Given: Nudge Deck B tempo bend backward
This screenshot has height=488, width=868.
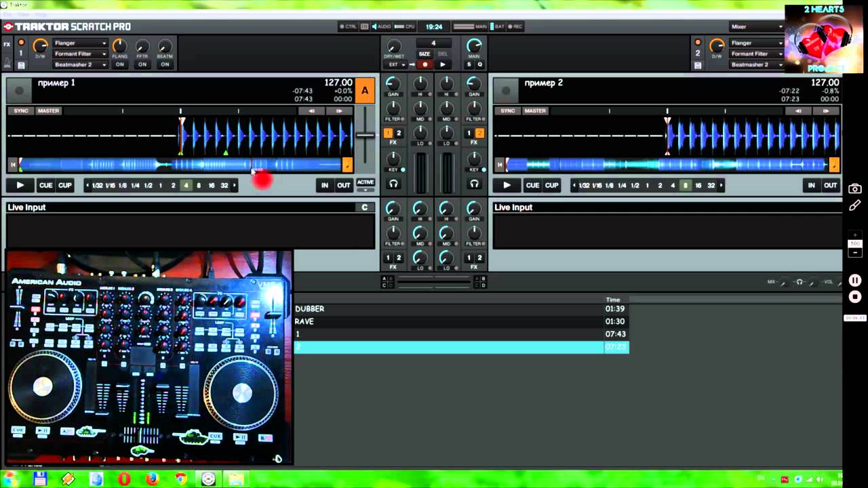Looking at the screenshot, I should pyautogui.click(x=798, y=110).
